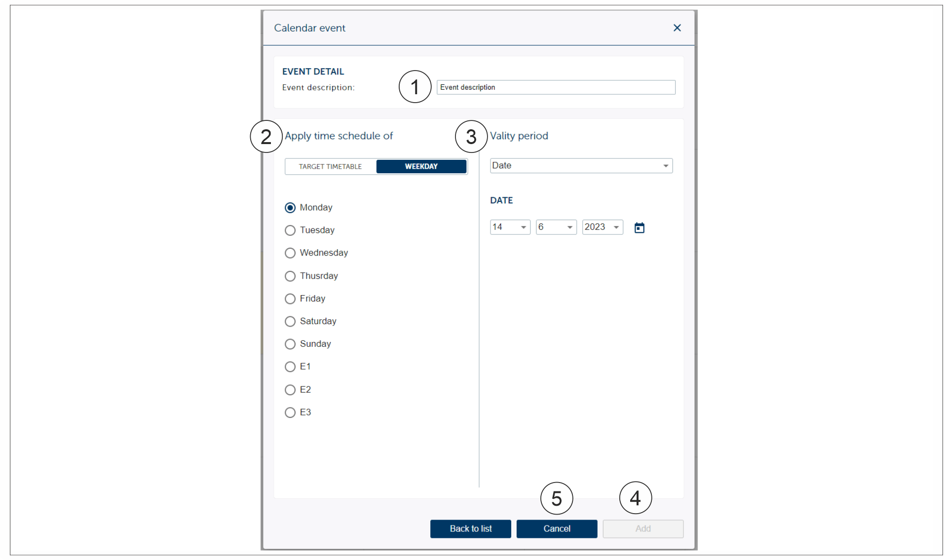Image resolution: width=944 pixels, height=560 pixels.
Task: Select the E2 radio button
Action: pyautogui.click(x=290, y=390)
